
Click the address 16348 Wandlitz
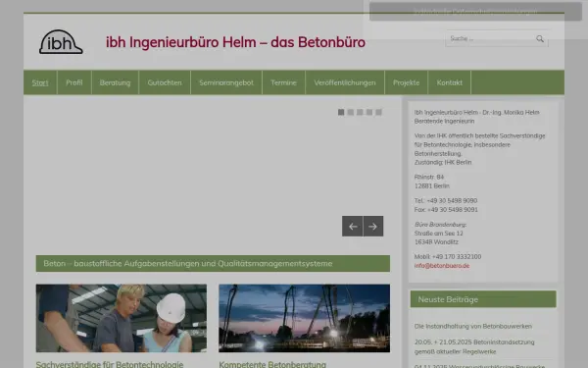(x=436, y=241)
